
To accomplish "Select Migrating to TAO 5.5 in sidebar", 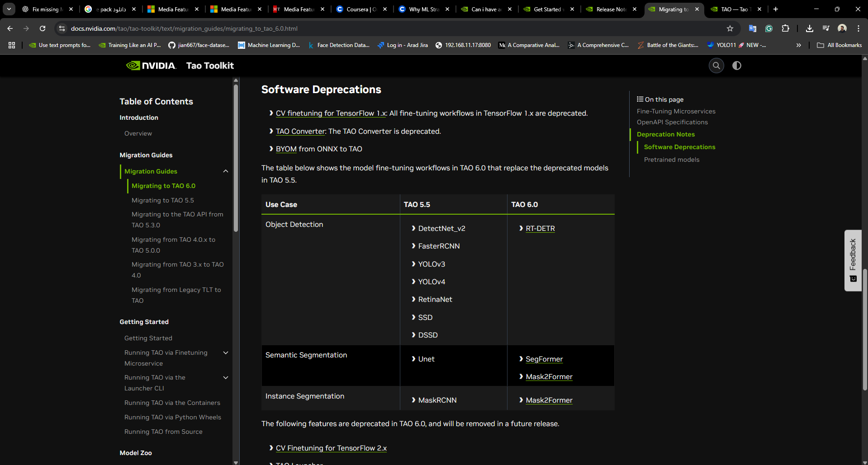I will pyautogui.click(x=163, y=200).
